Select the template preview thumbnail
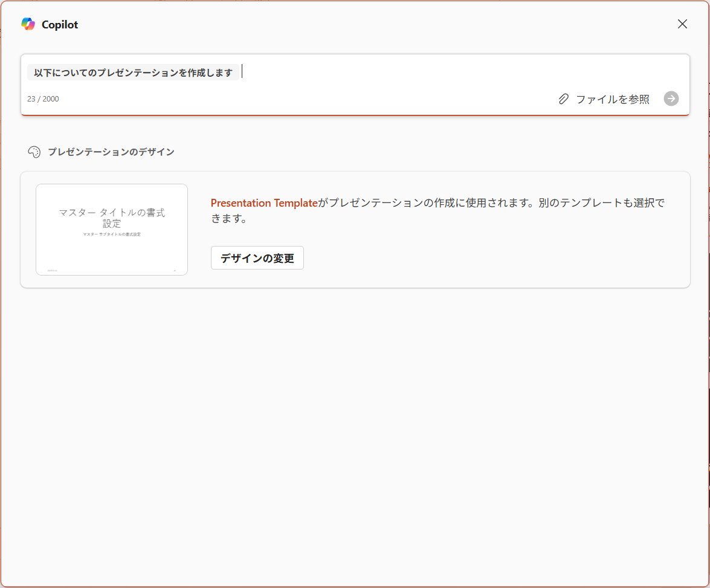This screenshot has height=588, width=710. tap(112, 229)
